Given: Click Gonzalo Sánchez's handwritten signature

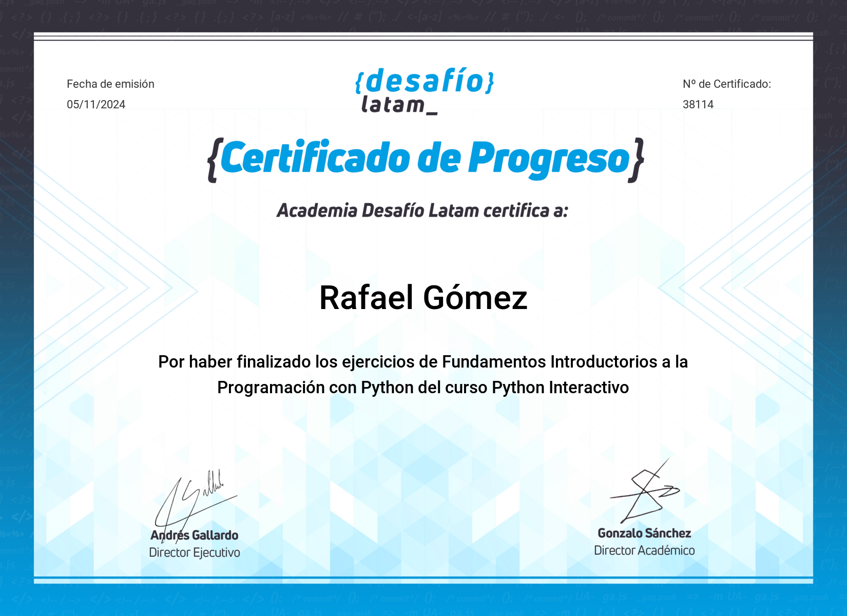Looking at the screenshot, I should point(645,491).
